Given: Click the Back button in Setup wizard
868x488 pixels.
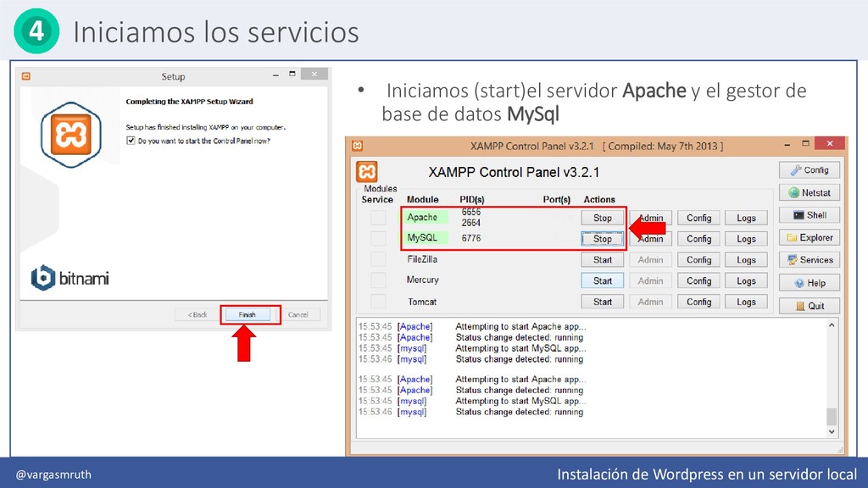Looking at the screenshot, I should pyautogui.click(x=197, y=314).
